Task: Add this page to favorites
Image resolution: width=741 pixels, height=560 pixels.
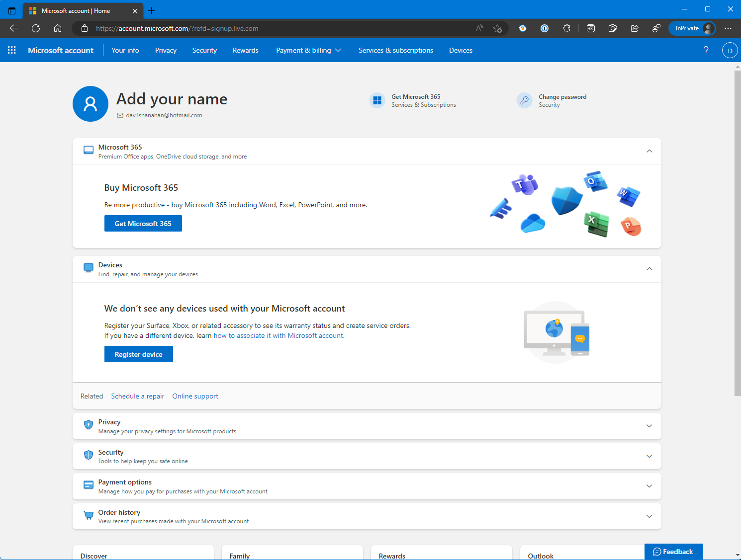Action: pos(497,28)
